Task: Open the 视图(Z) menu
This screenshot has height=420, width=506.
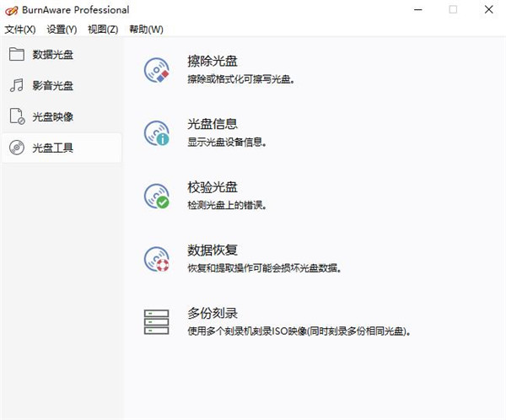Action: click(x=103, y=30)
